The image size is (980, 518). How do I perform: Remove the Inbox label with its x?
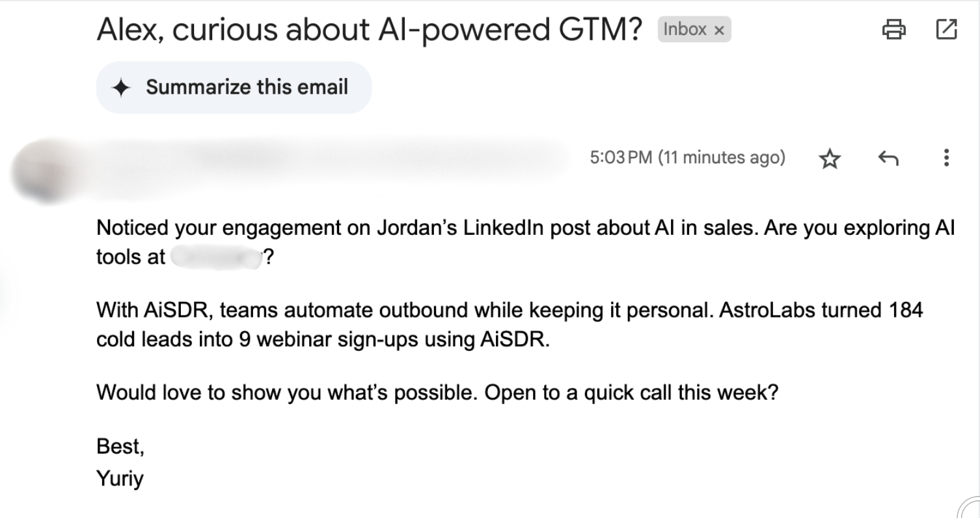(x=719, y=30)
